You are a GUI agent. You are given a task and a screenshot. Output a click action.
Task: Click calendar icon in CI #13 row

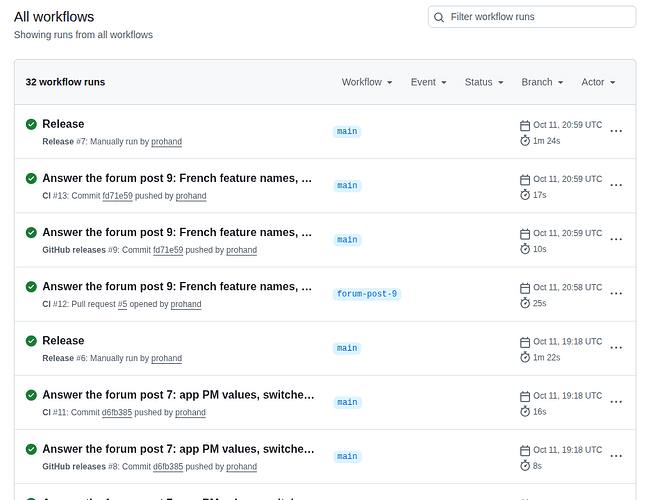(525, 179)
